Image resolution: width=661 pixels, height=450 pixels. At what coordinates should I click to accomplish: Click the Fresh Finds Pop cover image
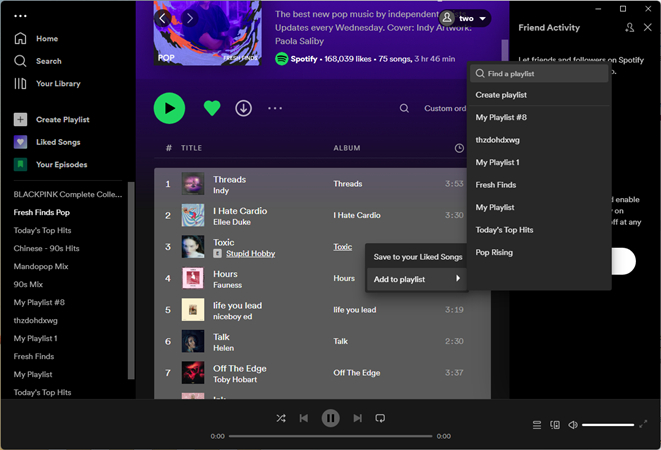point(207,33)
